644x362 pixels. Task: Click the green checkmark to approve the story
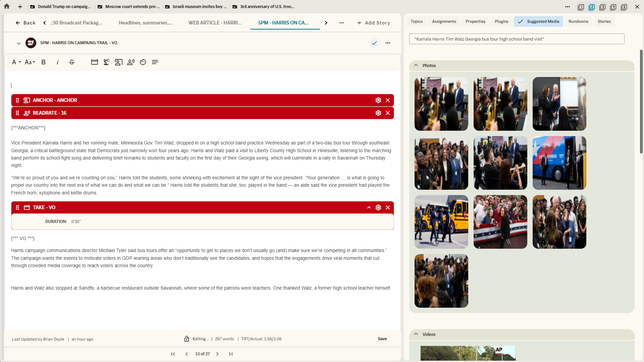pos(374,43)
